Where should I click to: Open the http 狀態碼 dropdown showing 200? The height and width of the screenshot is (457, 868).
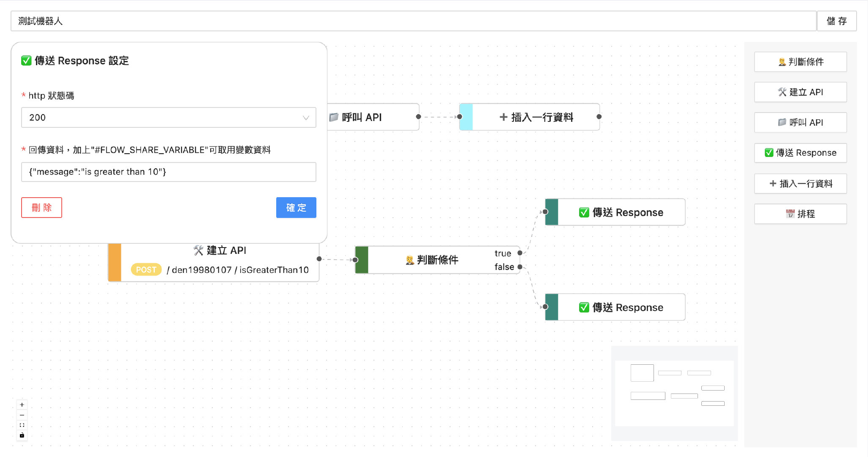coord(169,118)
